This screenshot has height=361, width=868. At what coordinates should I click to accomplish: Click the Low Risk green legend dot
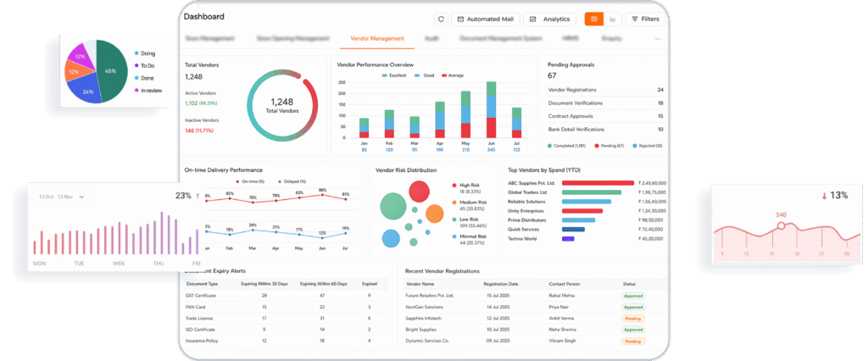point(454,219)
